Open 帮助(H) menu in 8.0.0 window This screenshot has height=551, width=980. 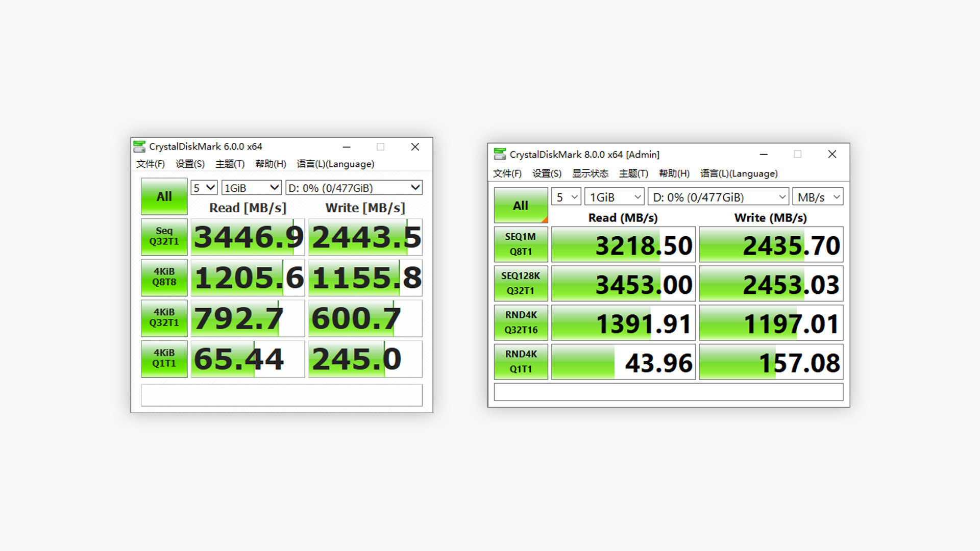674,173
